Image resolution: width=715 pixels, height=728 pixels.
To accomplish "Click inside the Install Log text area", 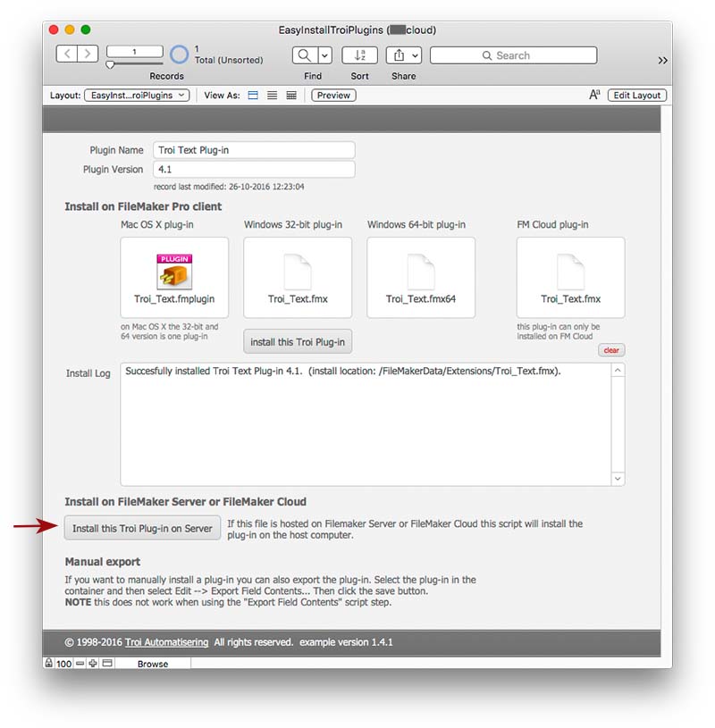I will (x=366, y=424).
